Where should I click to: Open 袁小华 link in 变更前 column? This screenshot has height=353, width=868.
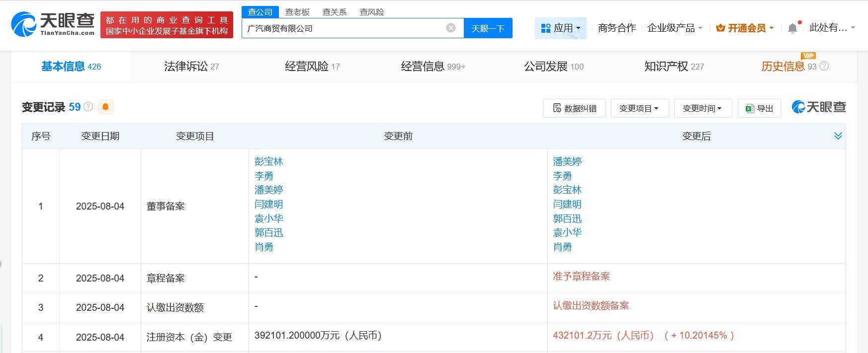coord(268,218)
